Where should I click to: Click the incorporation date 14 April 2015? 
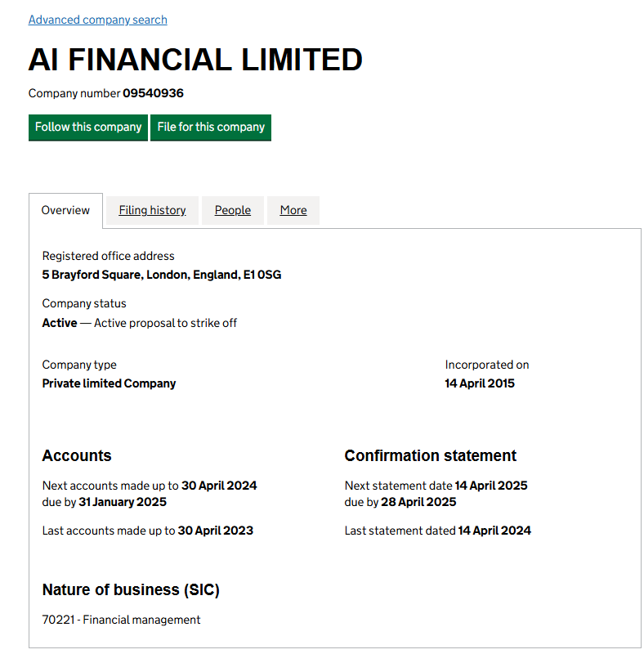(x=480, y=383)
